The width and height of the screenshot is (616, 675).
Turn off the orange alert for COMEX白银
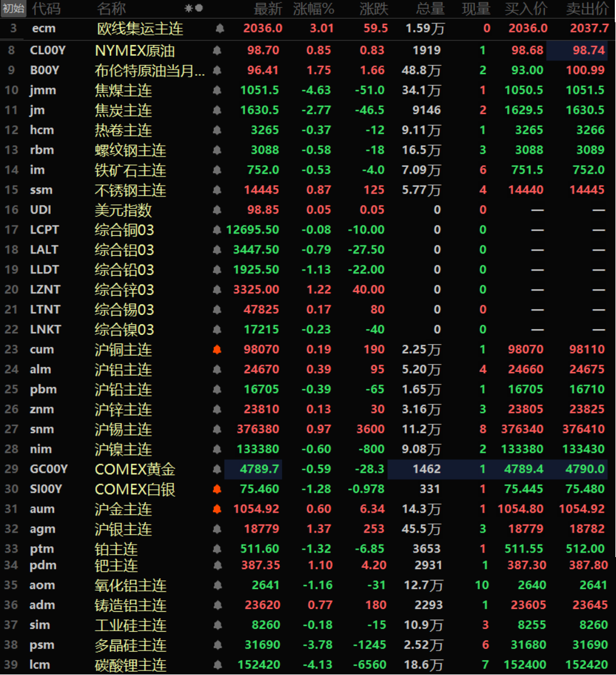coord(217,489)
